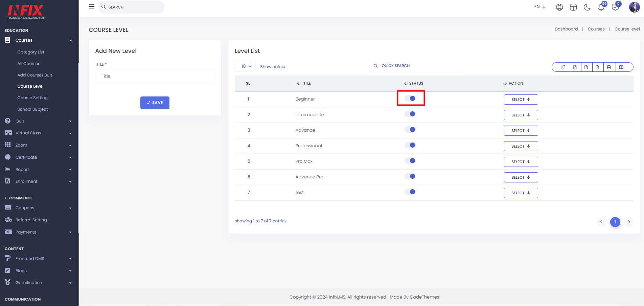The height and width of the screenshot is (306, 644).
Task: Copy the Level List table to clipboard
Action: coord(563,67)
